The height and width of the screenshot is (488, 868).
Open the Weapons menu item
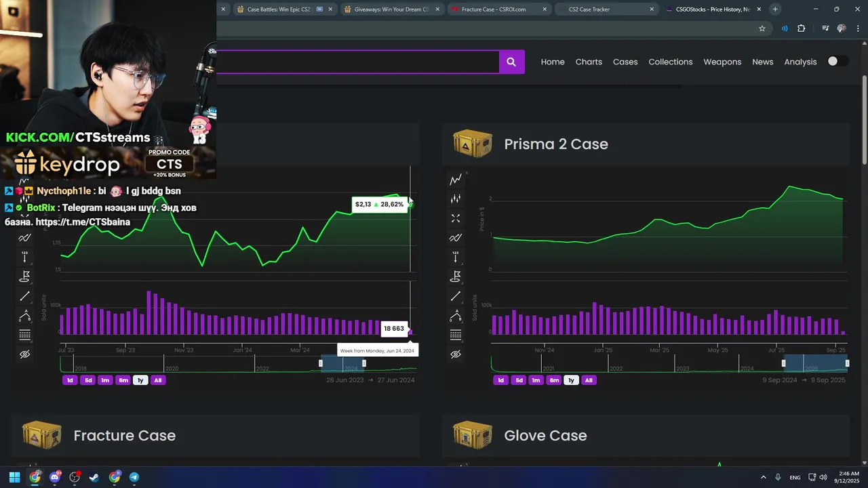pos(722,62)
